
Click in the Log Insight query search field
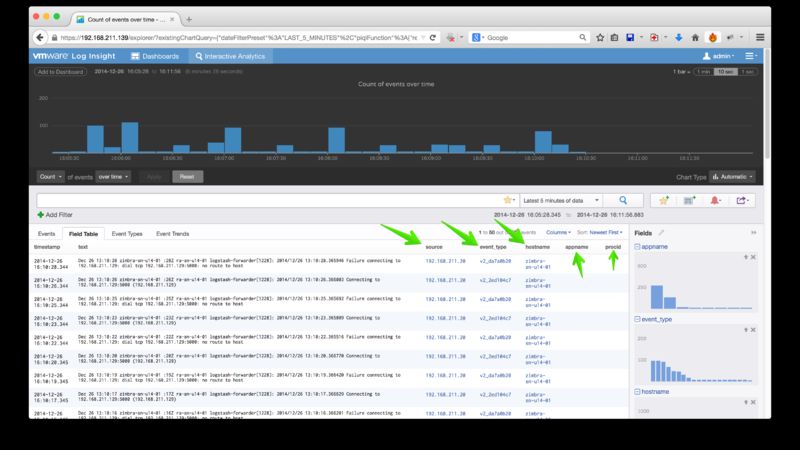pyautogui.click(x=270, y=201)
